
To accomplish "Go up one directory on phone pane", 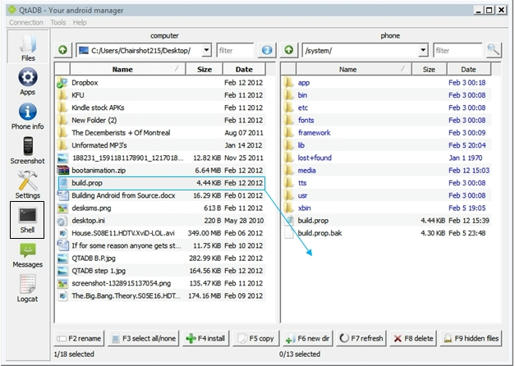I will [x=289, y=50].
